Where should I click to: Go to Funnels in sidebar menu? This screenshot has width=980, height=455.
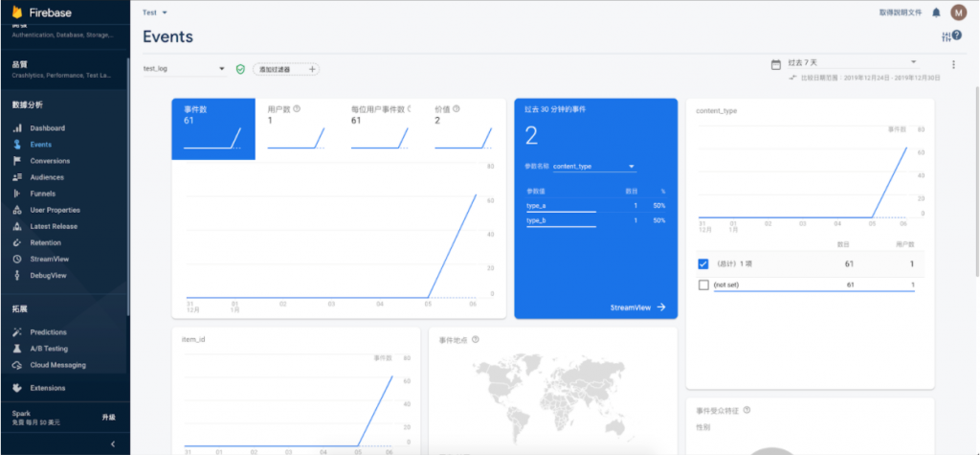point(42,193)
